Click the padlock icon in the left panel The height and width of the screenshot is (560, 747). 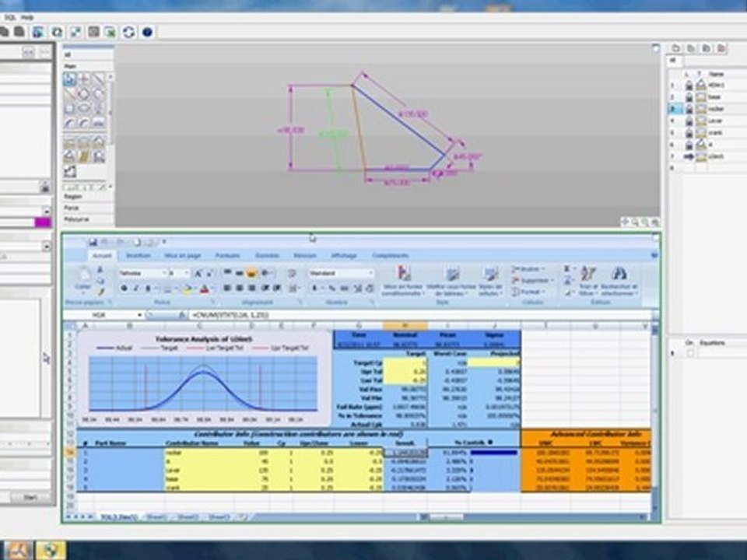pos(45,187)
